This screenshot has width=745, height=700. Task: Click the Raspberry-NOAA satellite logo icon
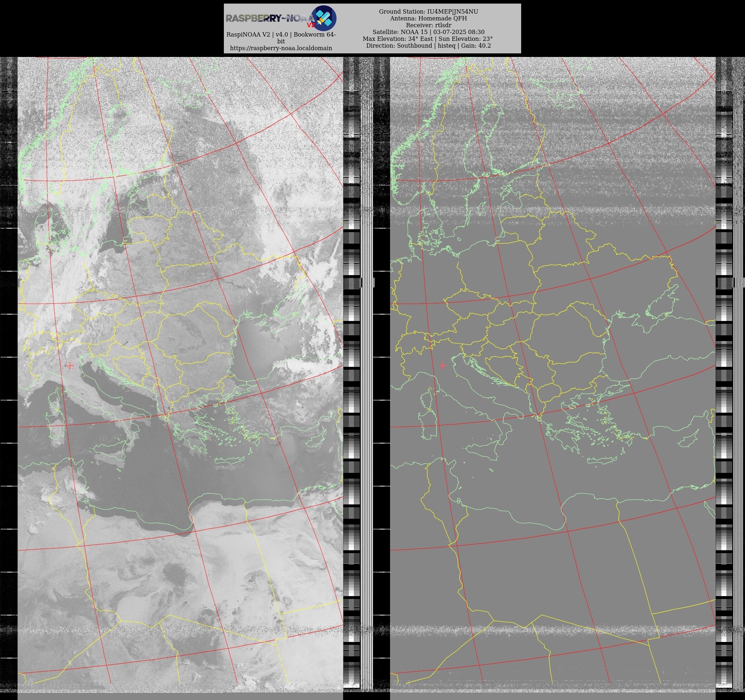tap(324, 18)
